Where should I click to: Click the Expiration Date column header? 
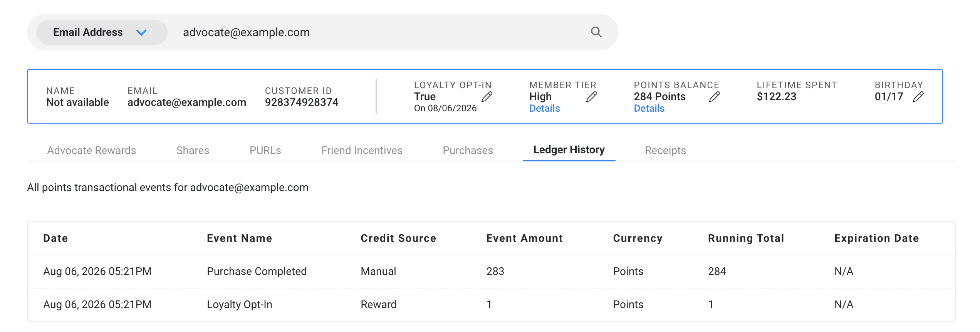click(x=877, y=238)
